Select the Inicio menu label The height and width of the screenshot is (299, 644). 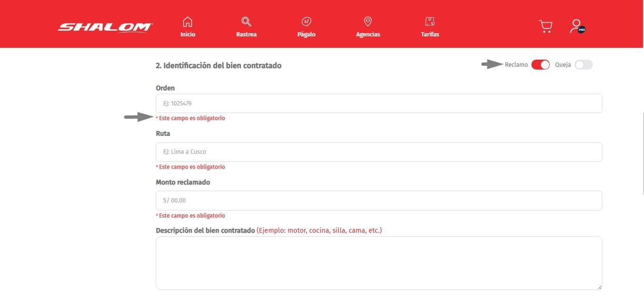coord(187,35)
